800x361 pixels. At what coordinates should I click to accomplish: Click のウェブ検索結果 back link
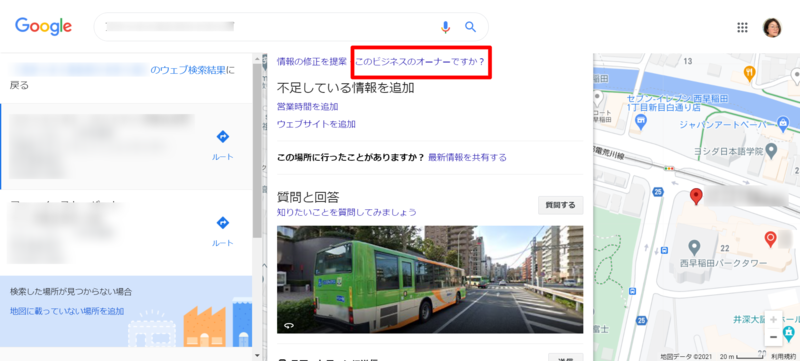(x=188, y=70)
